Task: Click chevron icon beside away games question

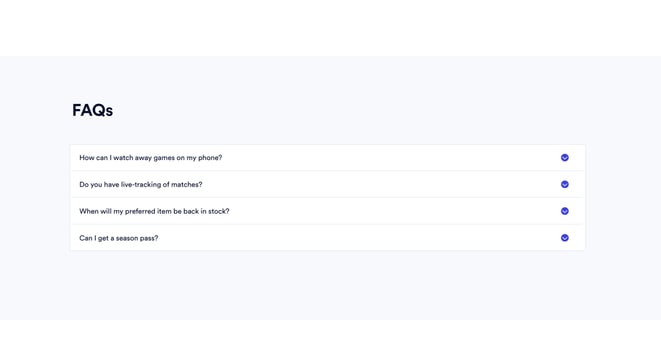Action: (x=564, y=158)
